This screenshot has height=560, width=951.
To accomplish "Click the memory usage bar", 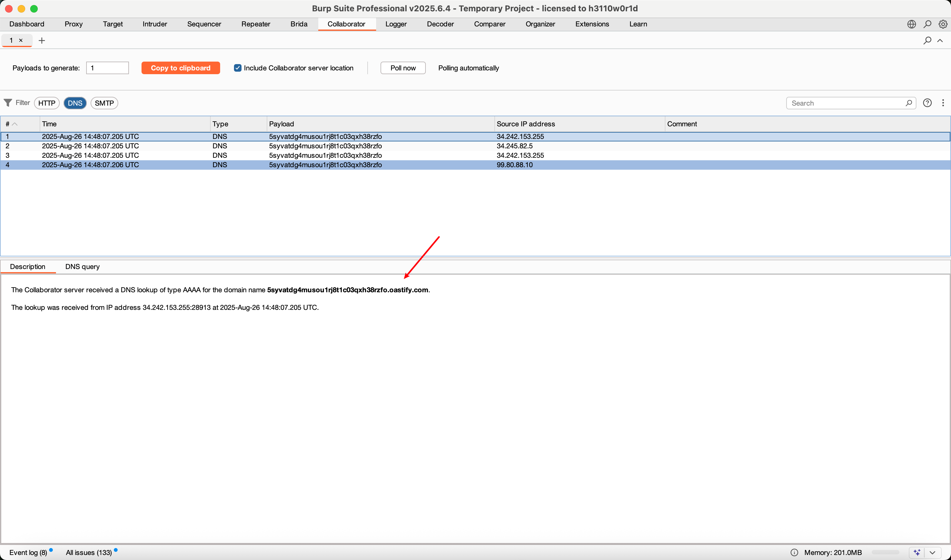I will click(885, 552).
